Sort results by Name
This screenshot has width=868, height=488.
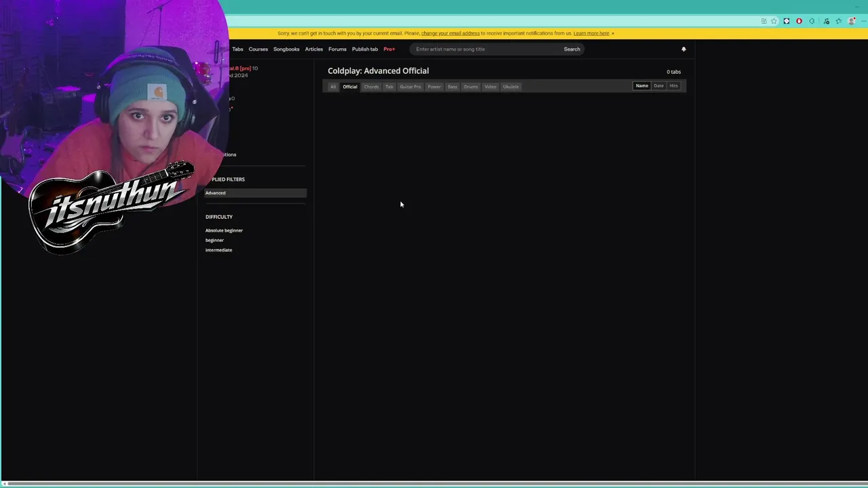point(642,86)
